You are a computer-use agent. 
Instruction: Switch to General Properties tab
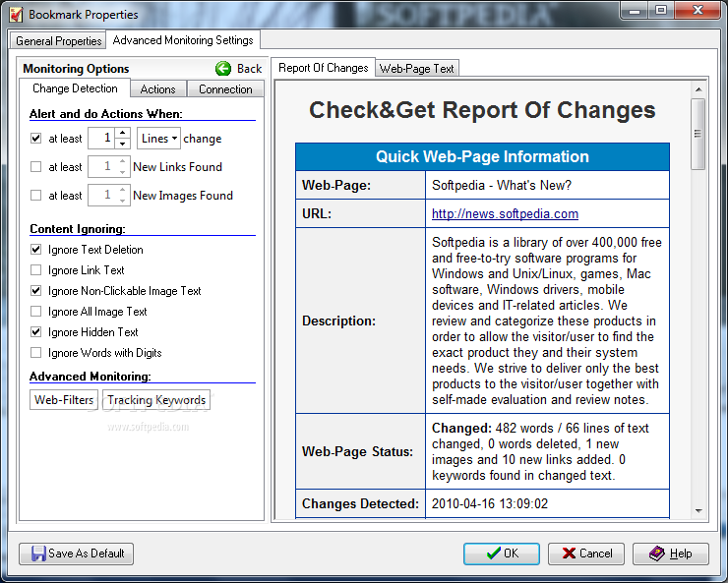point(58,41)
